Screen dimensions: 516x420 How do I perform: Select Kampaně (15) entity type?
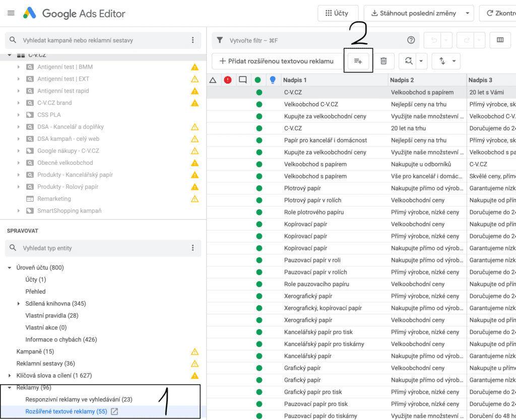(x=35, y=352)
